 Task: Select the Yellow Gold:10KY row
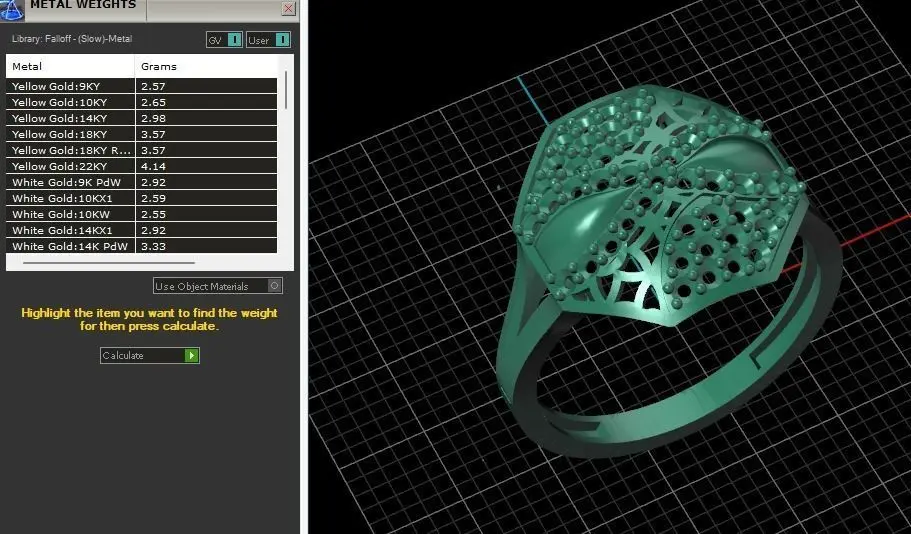point(142,102)
